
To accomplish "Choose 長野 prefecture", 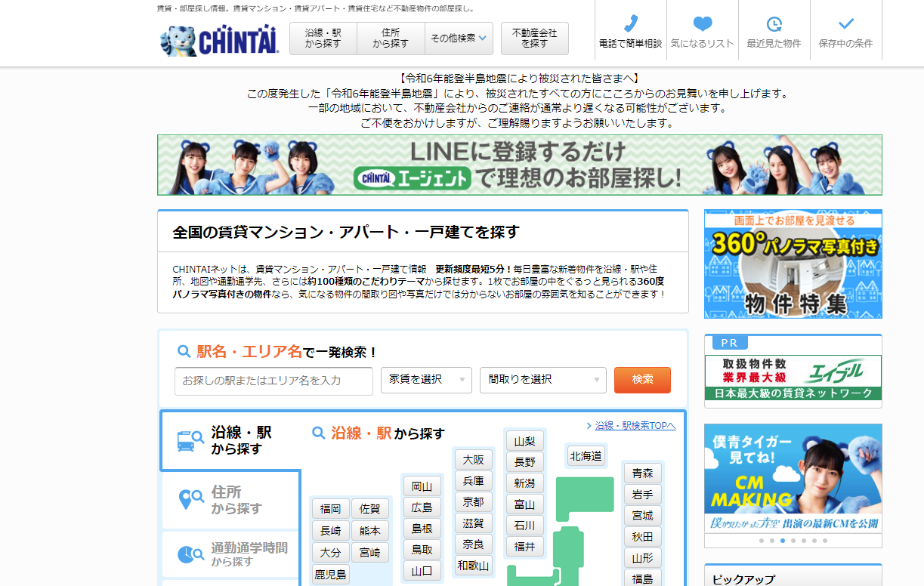I will point(524,462).
